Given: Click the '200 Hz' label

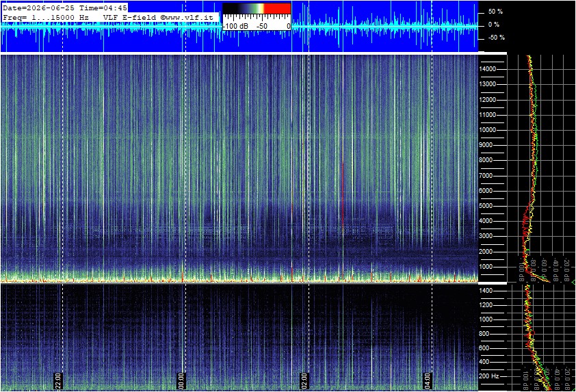Looking at the screenshot, I should pyautogui.click(x=489, y=376).
